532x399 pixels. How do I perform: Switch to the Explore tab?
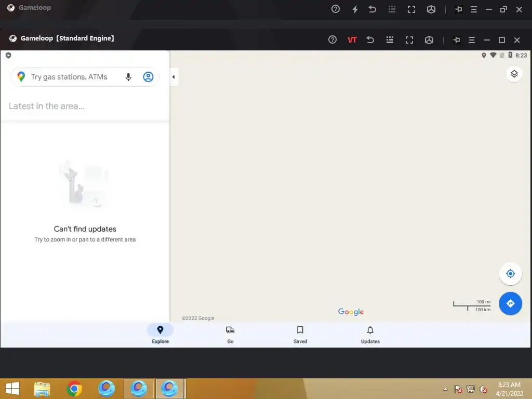pos(160,334)
